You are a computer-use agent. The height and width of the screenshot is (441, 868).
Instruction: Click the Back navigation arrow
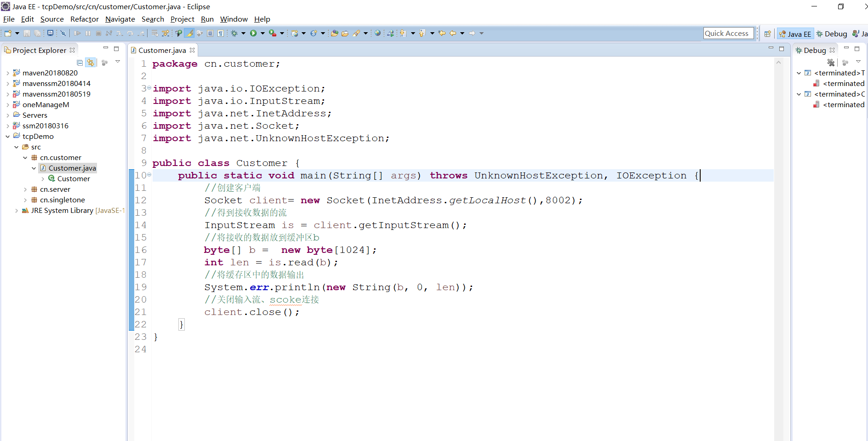point(453,33)
